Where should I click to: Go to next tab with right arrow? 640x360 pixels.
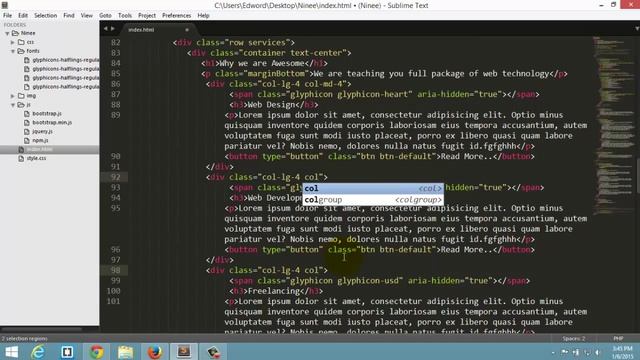point(113,29)
